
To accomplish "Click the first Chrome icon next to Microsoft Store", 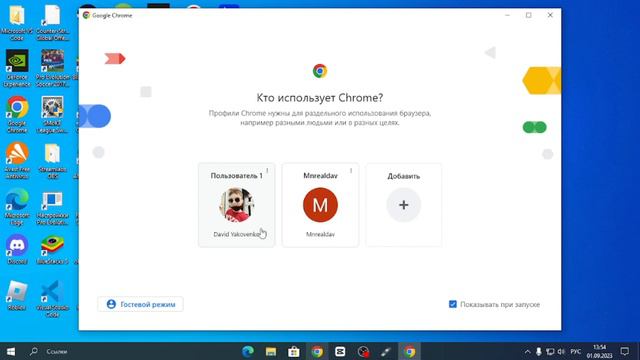I will tap(317, 351).
